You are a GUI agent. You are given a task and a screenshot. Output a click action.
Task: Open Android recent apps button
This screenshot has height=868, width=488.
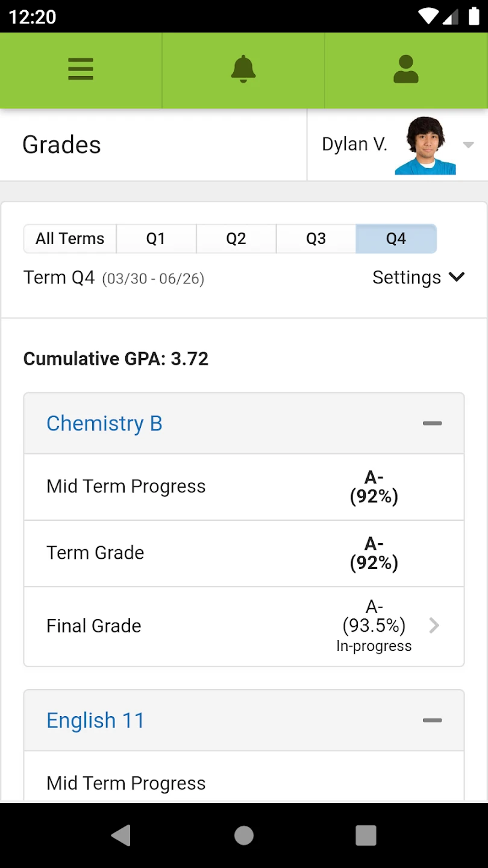coord(366,835)
